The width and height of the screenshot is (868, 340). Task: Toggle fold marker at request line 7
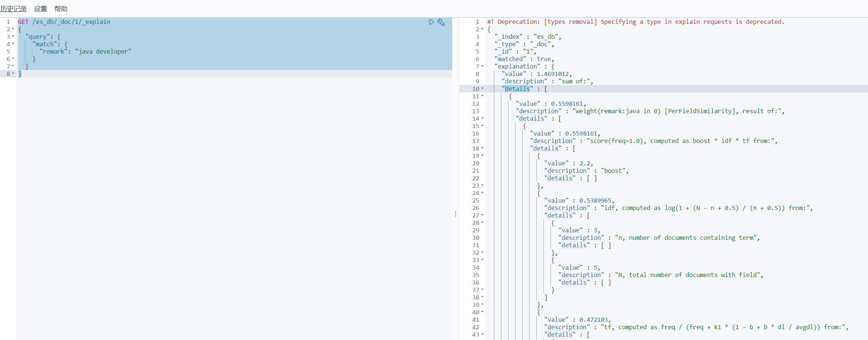pyautogui.click(x=13, y=66)
